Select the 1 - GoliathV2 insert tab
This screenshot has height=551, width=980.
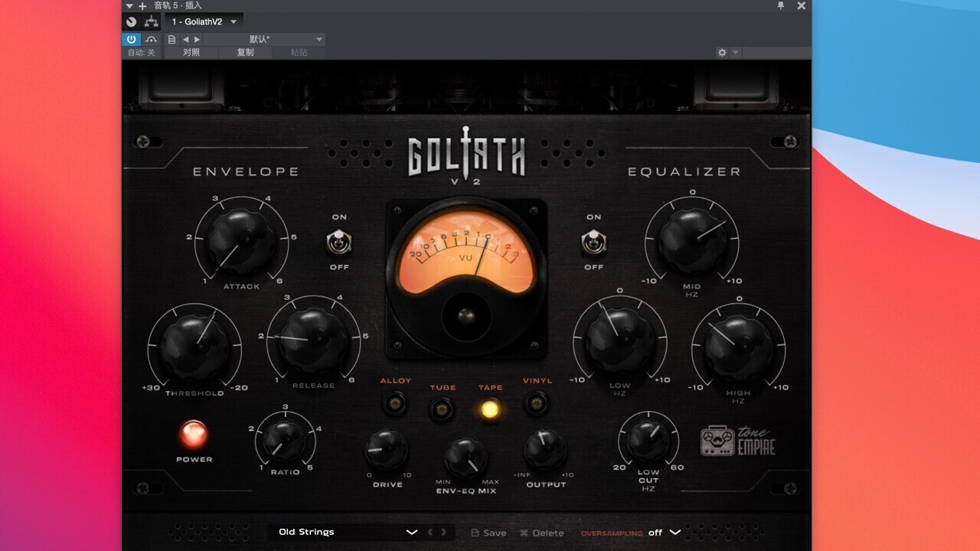[x=198, y=21]
